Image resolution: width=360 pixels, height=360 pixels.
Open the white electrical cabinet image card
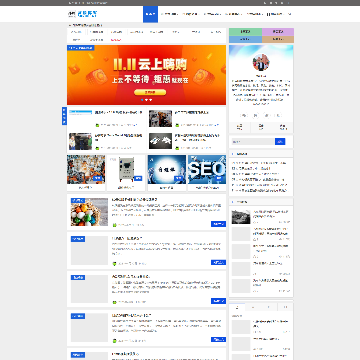click(x=126, y=169)
